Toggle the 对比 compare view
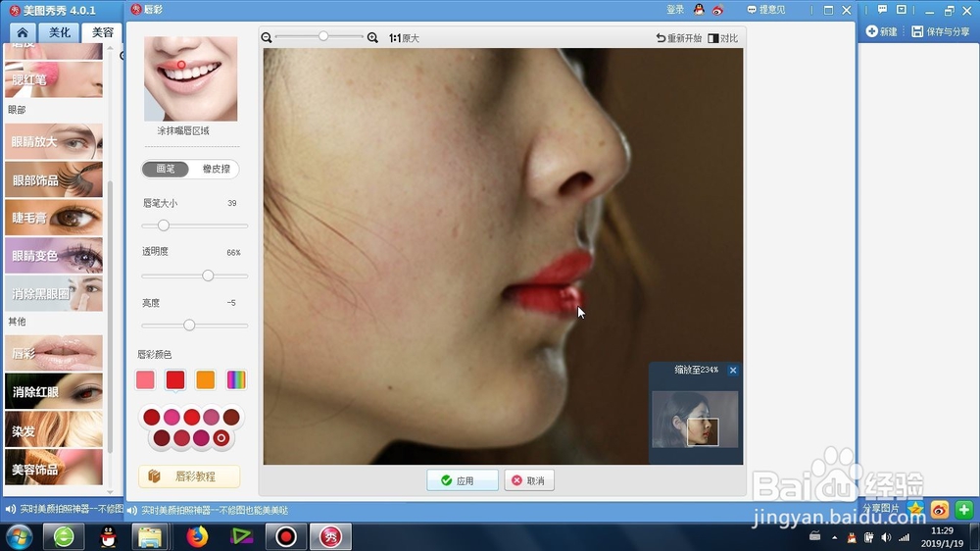The image size is (980, 551). point(723,38)
